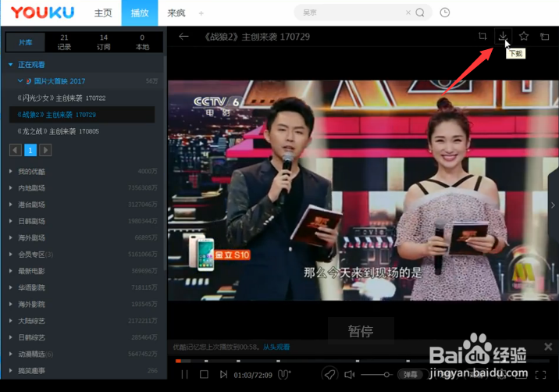
Task: Click the search input field
Action: coord(353,12)
